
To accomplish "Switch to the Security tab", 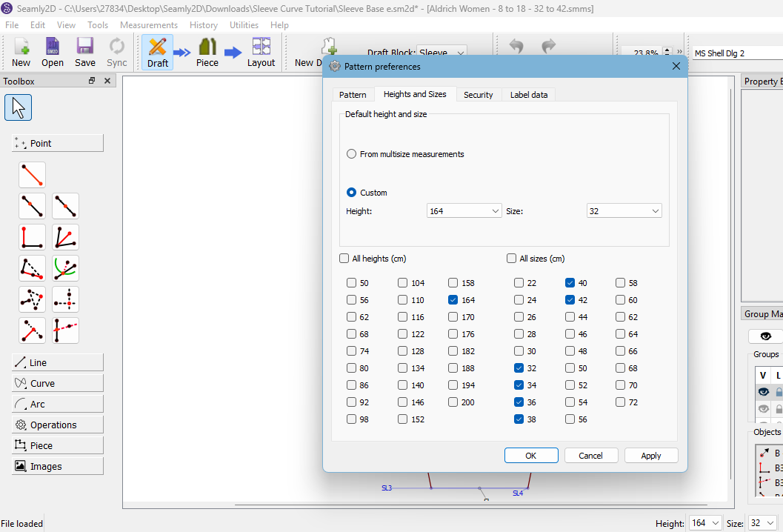I will 478,94.
